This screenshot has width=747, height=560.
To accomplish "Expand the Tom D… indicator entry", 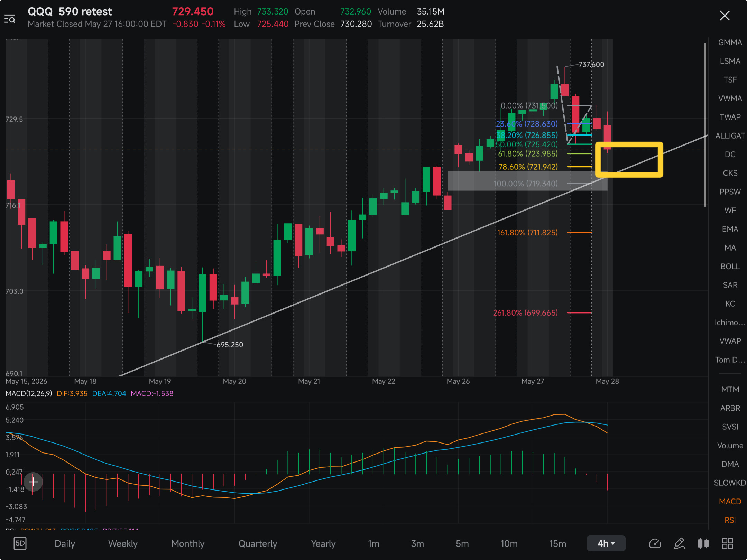I will click(x=730, y=360).
